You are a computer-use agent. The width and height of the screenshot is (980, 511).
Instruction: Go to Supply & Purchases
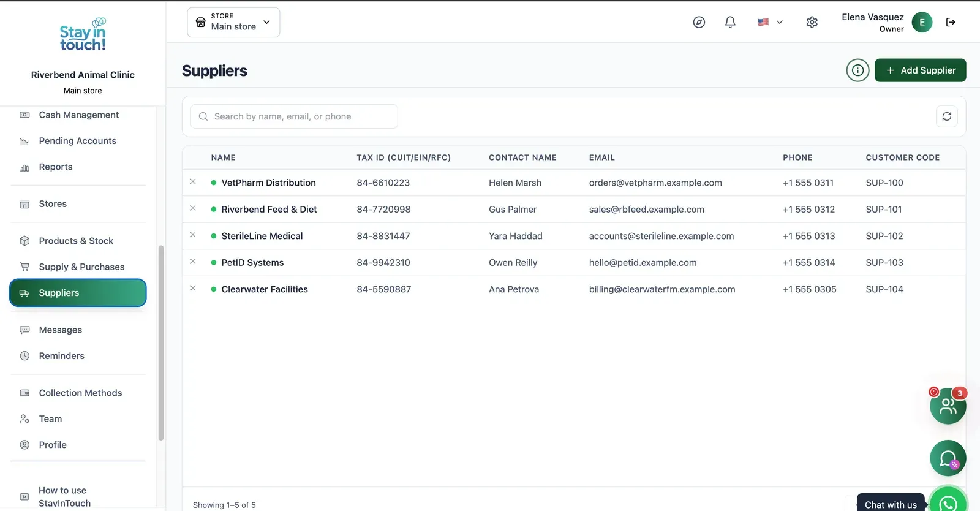tap(78, 267)
